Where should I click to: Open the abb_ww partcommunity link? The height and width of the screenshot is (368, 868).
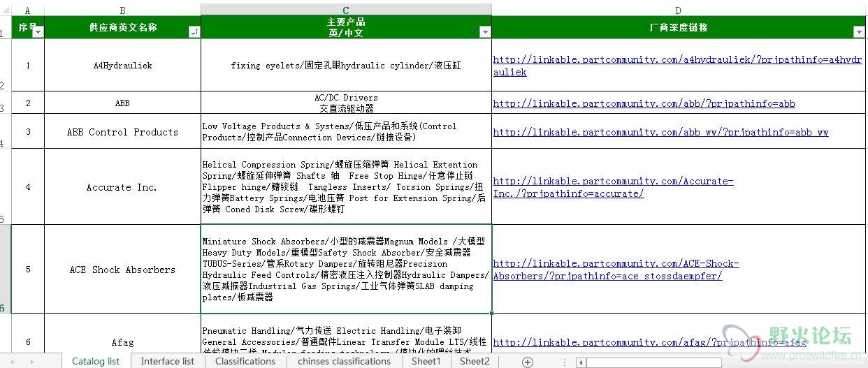(x=660, y=132)
